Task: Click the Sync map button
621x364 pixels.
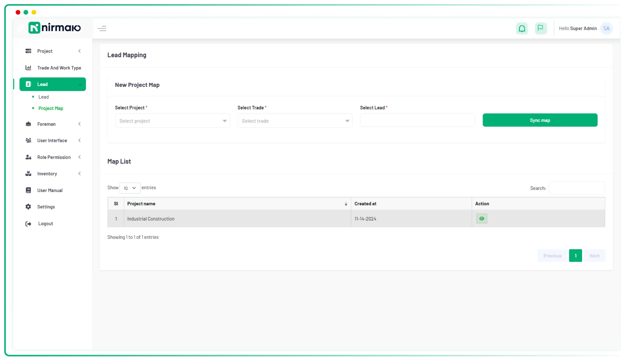Action: (x=540, y=120)
